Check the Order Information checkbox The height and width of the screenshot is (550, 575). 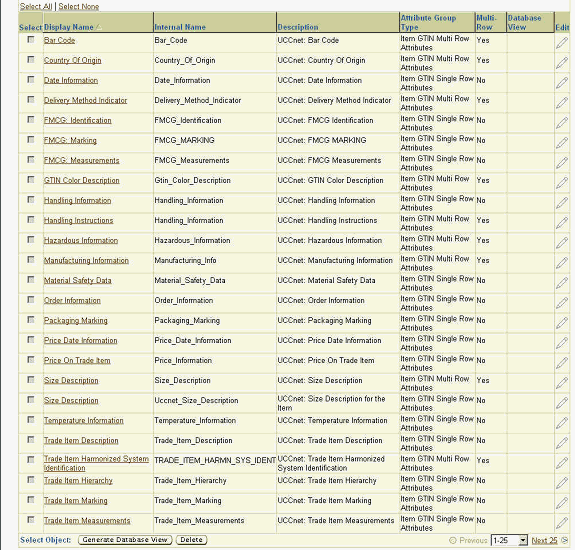click(31, 300)
